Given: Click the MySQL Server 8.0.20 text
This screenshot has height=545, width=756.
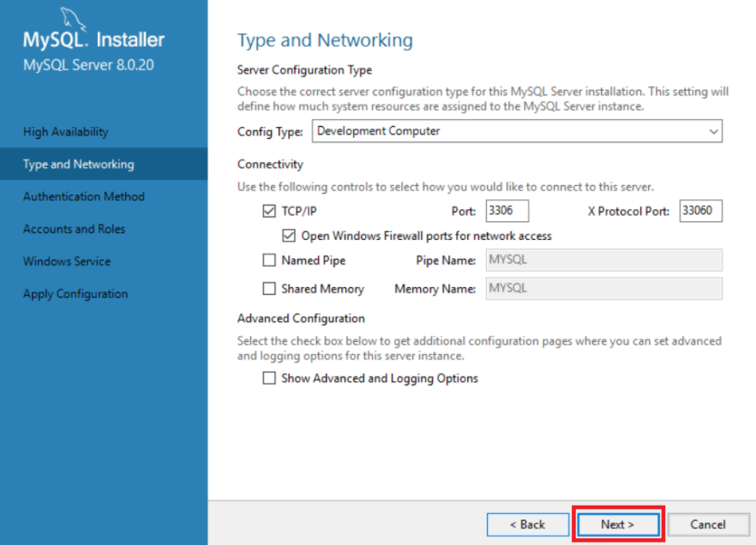Looking at the screenshot, I should point(89,65).
